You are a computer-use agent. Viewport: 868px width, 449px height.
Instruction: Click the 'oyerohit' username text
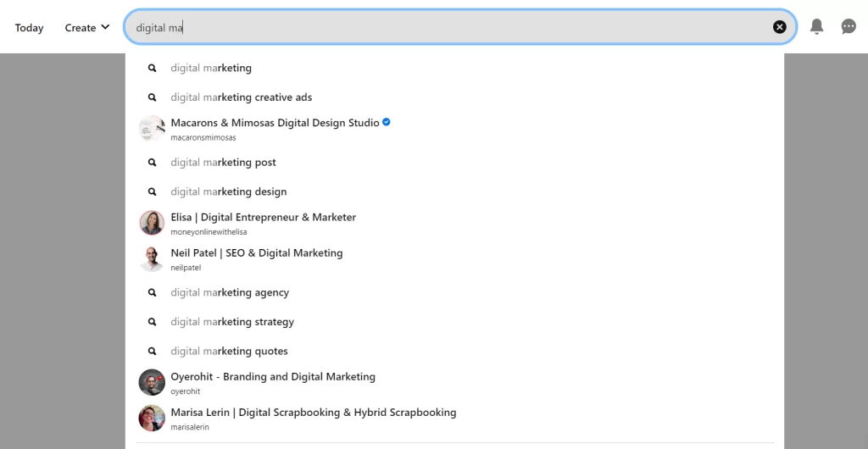tap(185, 391)
